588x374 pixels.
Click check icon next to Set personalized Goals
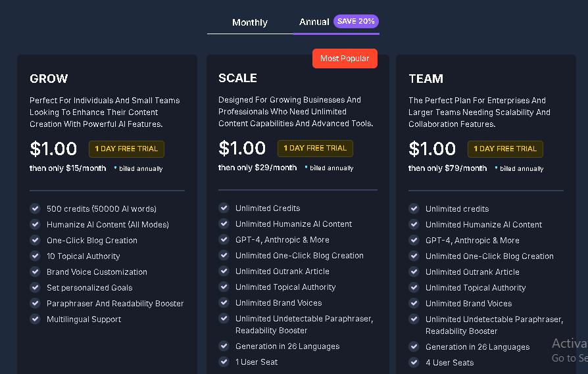pyautogui.click(x=36, y=287)
